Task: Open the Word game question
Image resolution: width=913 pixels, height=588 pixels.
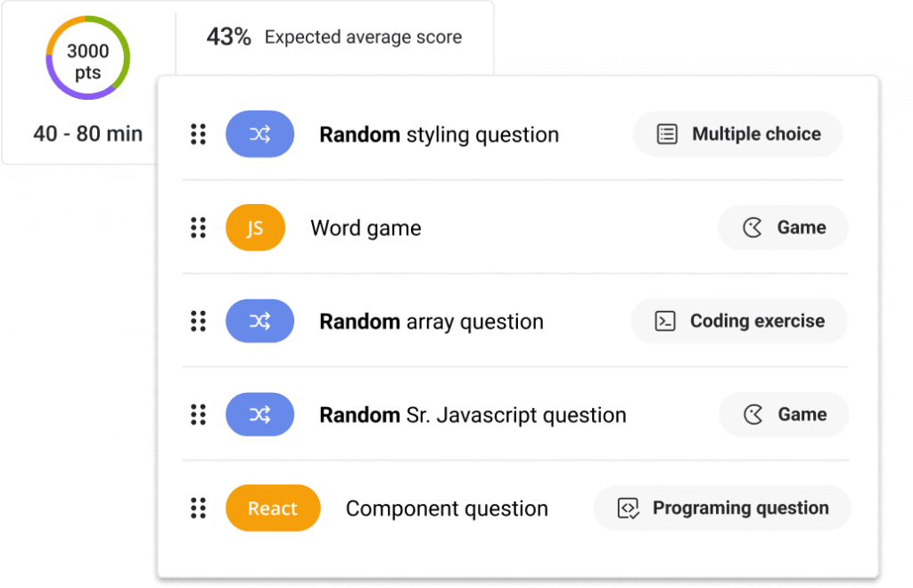Action: (x=366, y=228)
